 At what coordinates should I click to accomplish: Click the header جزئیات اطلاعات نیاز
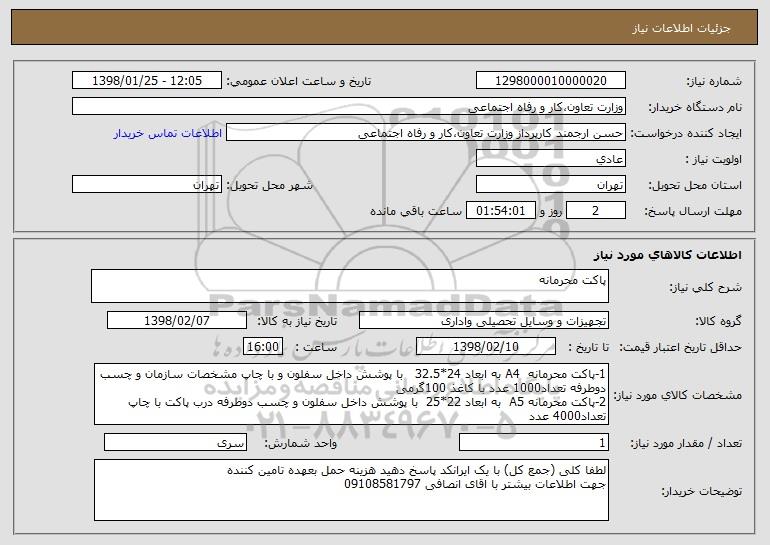681,28
